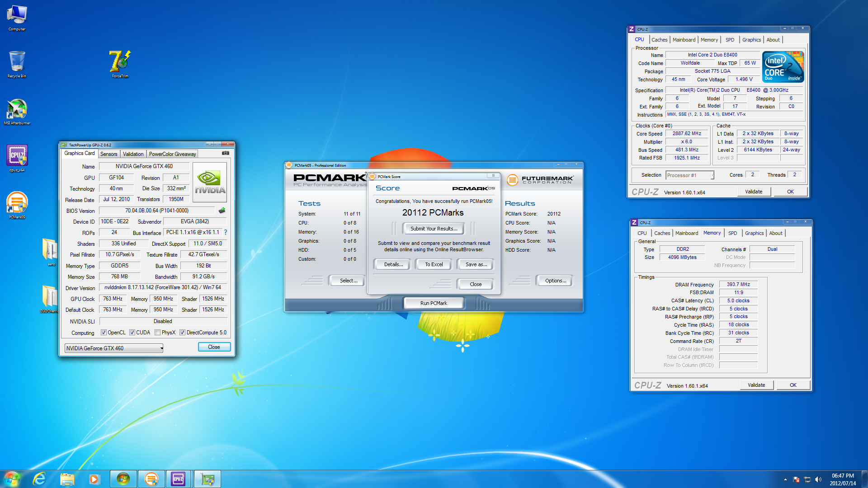Switch to the Sensors tab in GPU-Z
Viewport: 868px width, 488px height.
click(108, 154)
